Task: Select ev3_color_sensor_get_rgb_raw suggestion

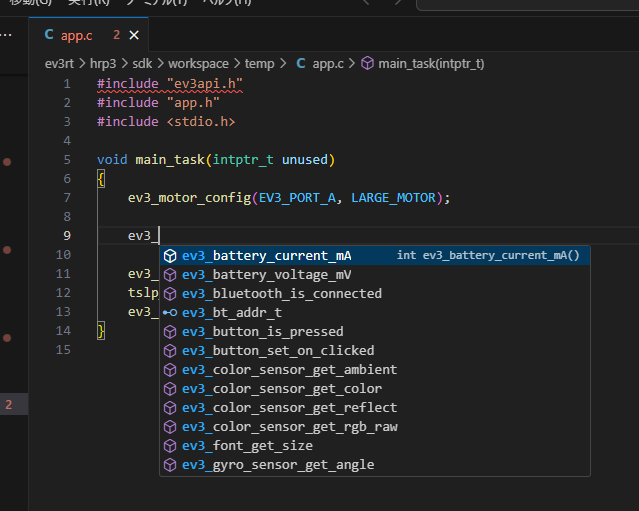Action: pos(375,427)
